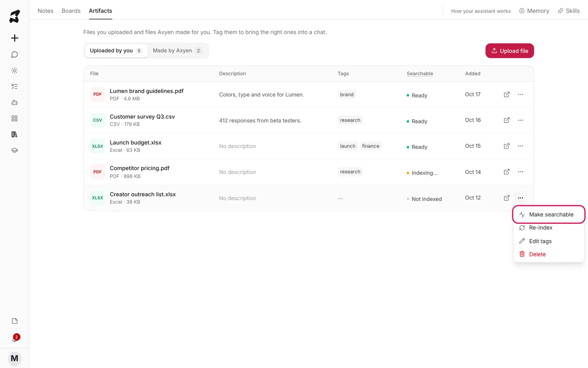Open Launch budget.xlsx external link icon

(507, 146)
